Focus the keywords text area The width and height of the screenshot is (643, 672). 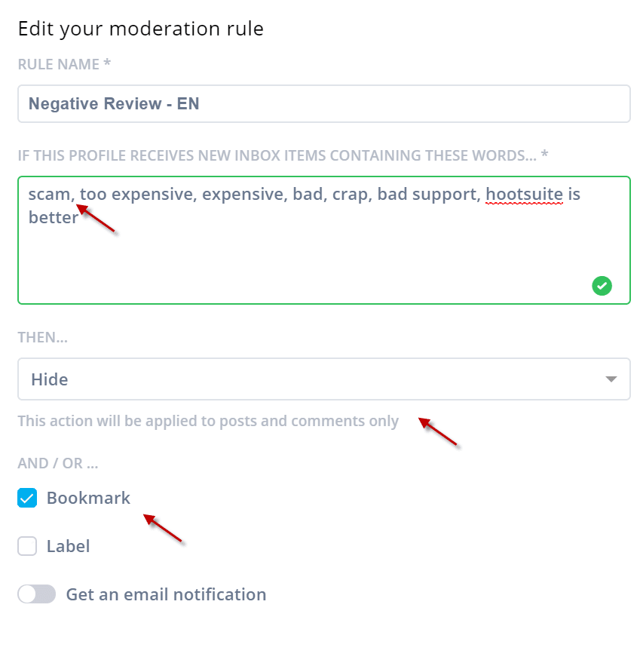pos(324,240)
